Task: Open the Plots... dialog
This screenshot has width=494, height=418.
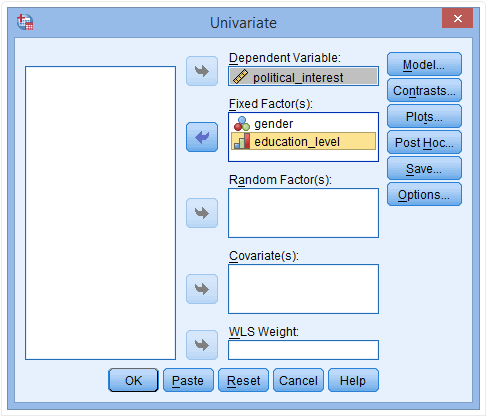Action: point(424,116)
